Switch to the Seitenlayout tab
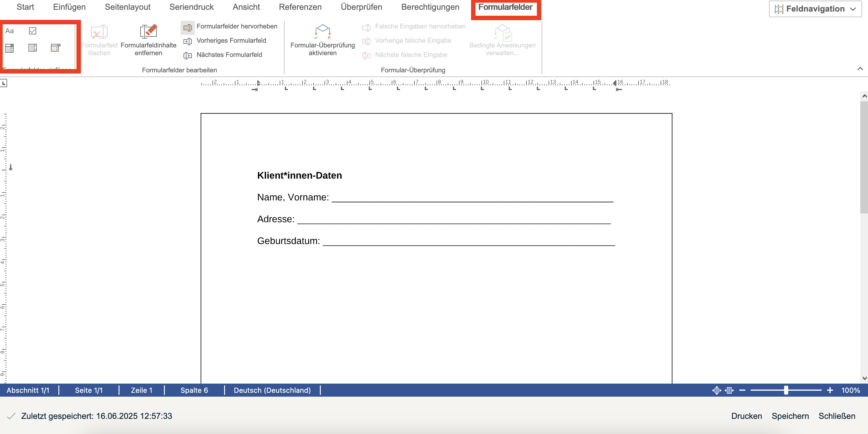The width and height of the screenshot is (868, 434). point(127,7)
